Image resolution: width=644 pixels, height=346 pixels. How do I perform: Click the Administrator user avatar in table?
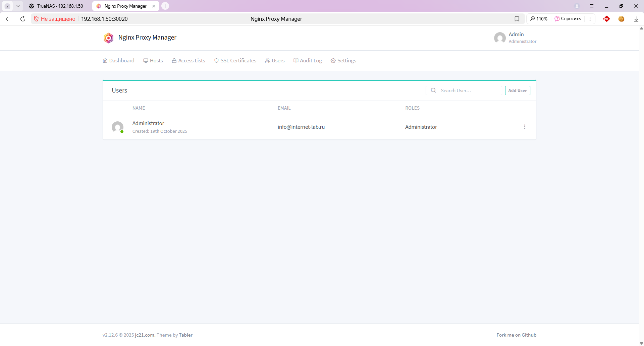point(117,127)
